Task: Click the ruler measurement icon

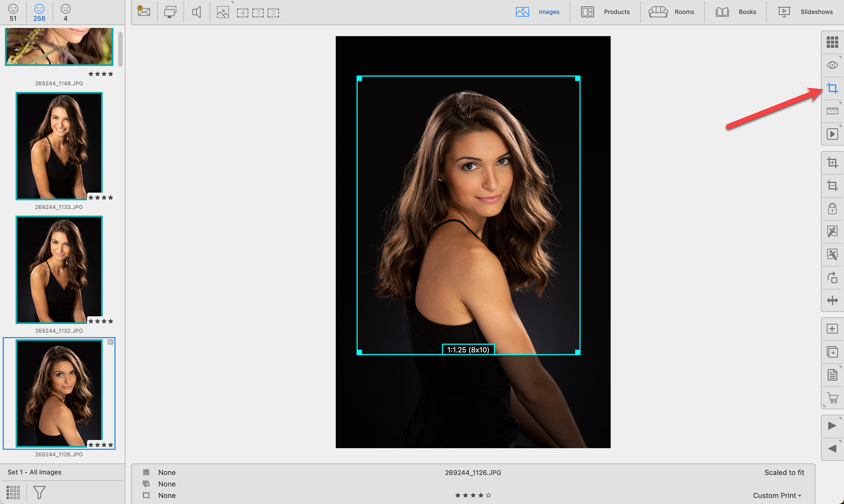Action: click(832, 111)
